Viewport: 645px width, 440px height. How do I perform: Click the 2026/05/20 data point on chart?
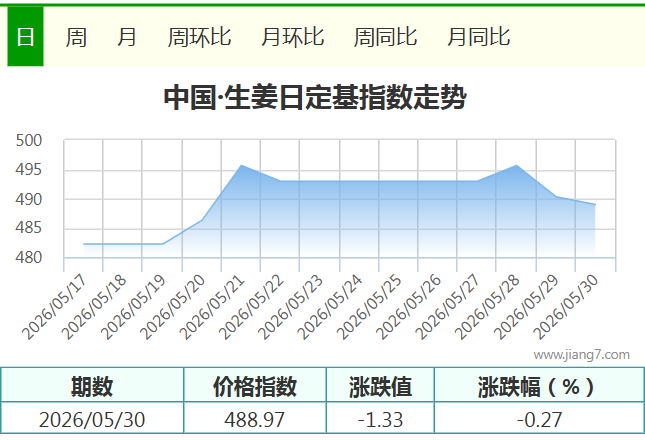coord(202,220)
